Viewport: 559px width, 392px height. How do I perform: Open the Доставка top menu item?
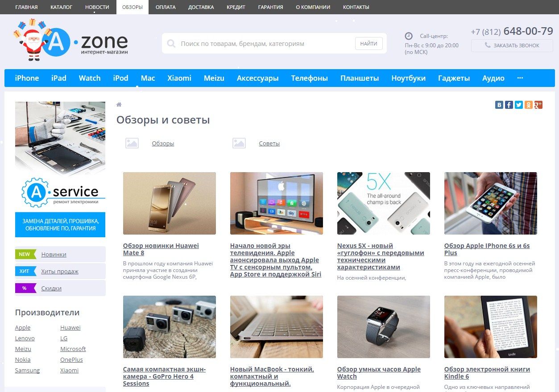(201, 7)
